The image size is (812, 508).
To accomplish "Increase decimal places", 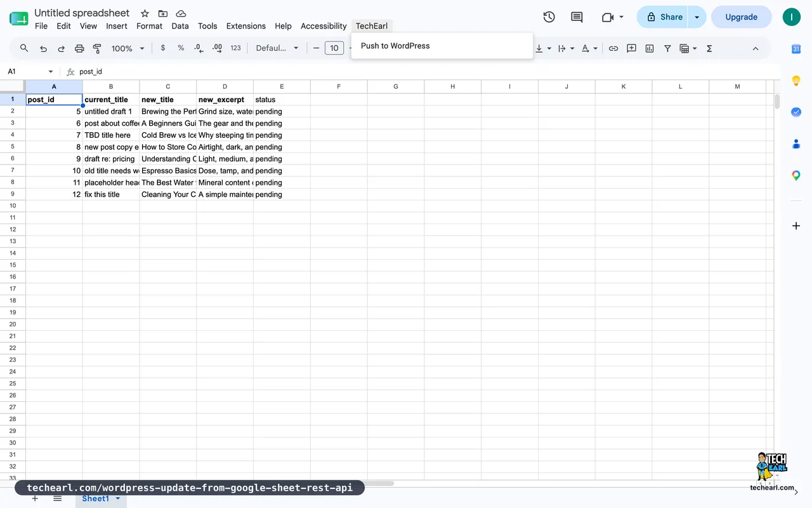I will click(x=217, y=48).
